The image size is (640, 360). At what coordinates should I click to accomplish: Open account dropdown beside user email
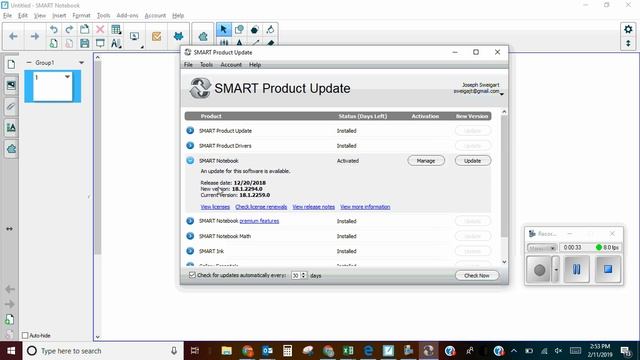click(502, 94)
